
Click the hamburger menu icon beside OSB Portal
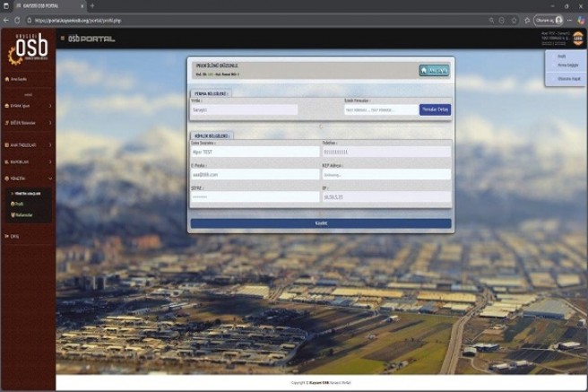(x=62, y=38)
